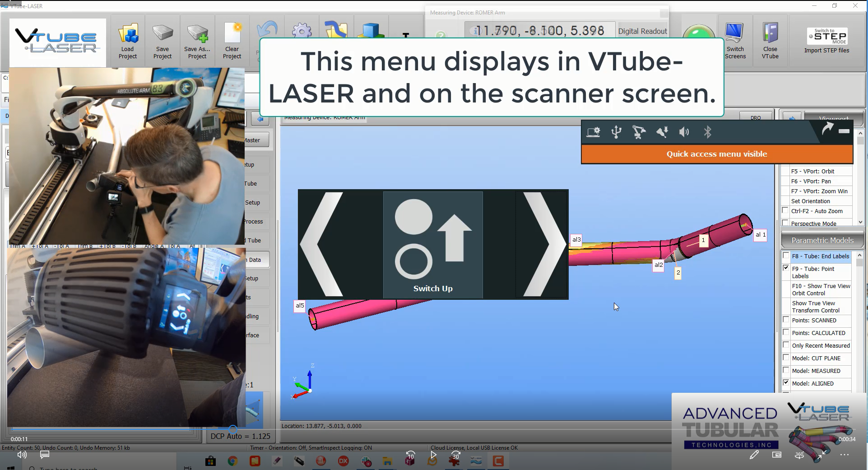Select F6 - VPort: Pan menu item

(x=811, y=181)
